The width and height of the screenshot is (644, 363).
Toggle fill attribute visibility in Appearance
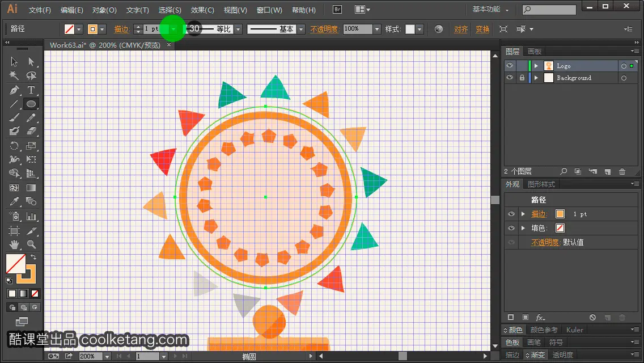click(x=511, y=228)
